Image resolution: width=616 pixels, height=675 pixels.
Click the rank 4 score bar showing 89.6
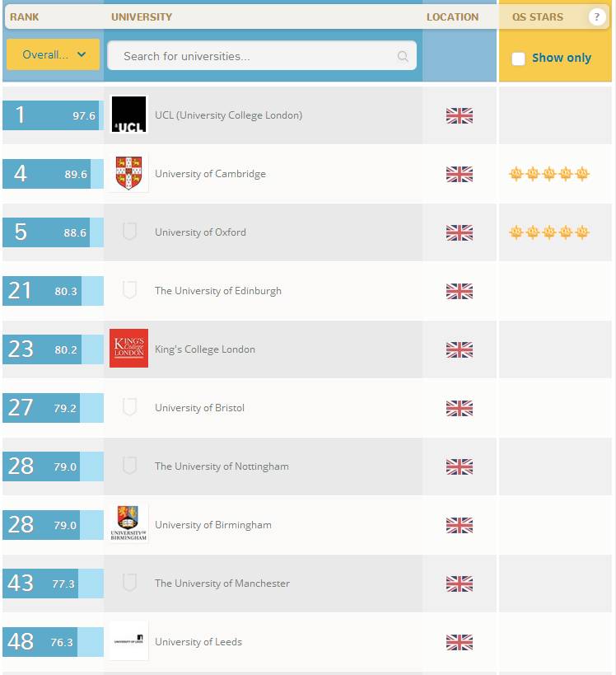(x=53, y=174)
